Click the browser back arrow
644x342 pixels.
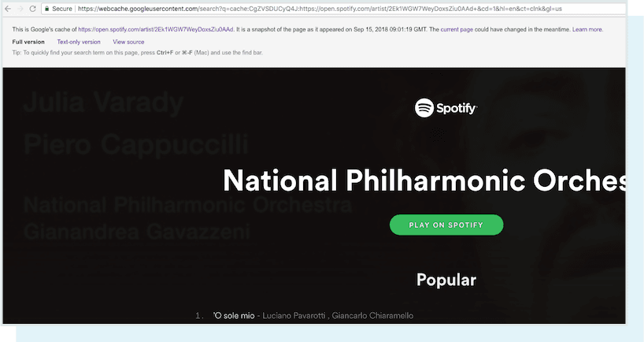[6, 8]
